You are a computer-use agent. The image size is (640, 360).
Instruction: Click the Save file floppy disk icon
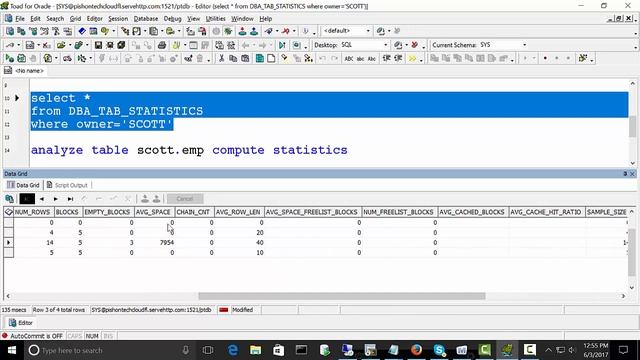[98, 45]
